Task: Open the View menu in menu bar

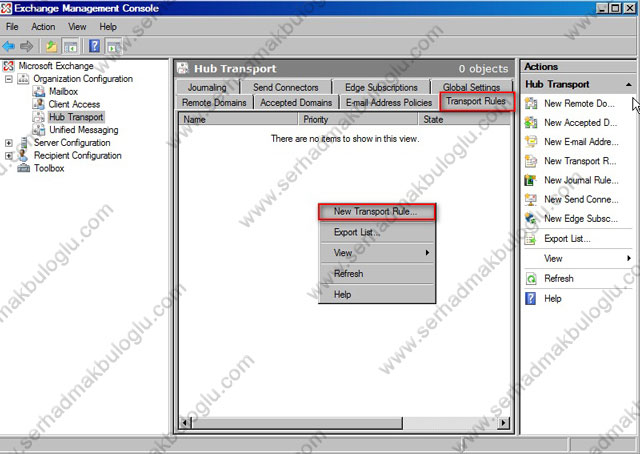Action: pos(77,27)
